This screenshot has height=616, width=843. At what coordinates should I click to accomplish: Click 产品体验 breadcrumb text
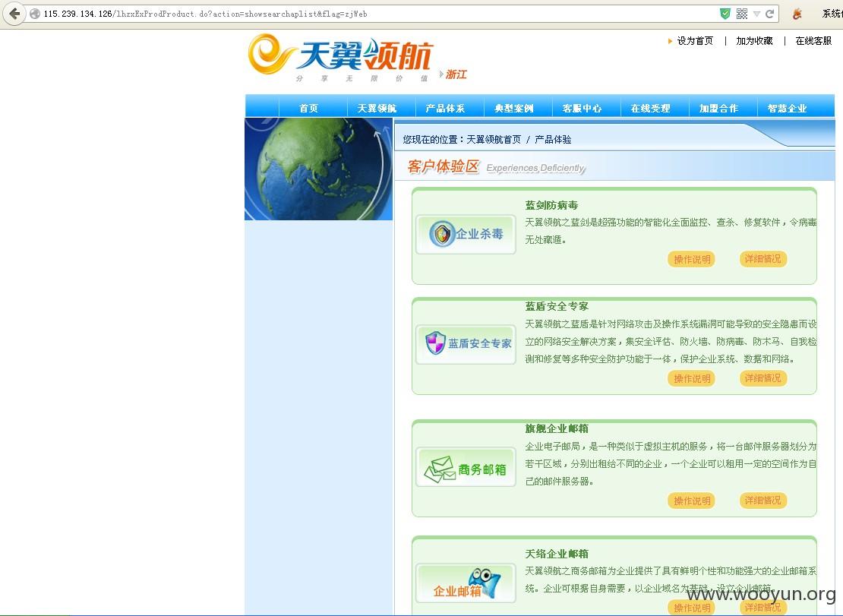553,139
